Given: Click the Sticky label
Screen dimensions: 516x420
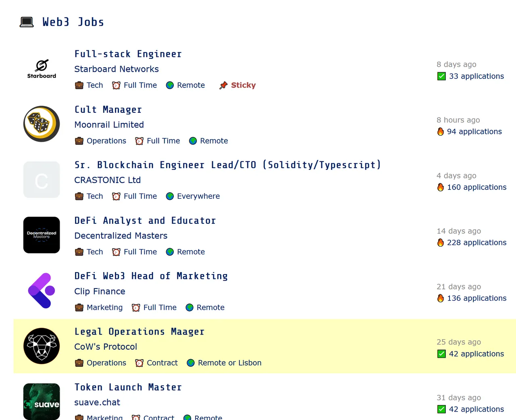Looking at the screenshot, I should point(243,85).
